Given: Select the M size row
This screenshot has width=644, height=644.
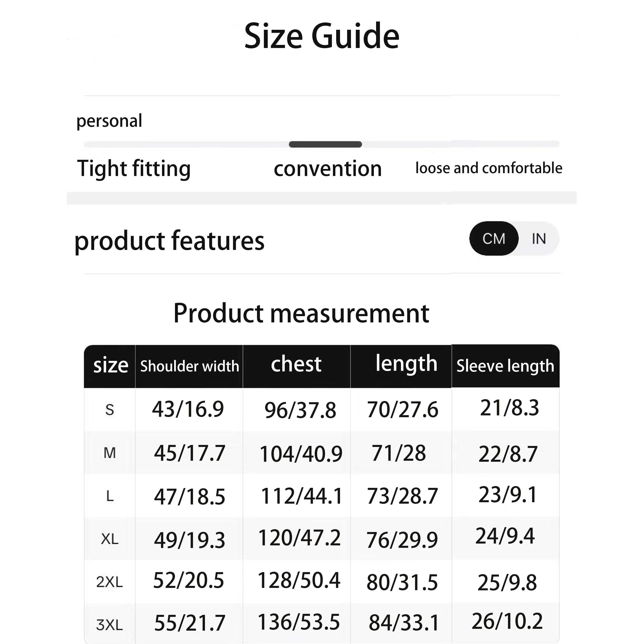Looking at the screenshot, I should 110,453.
